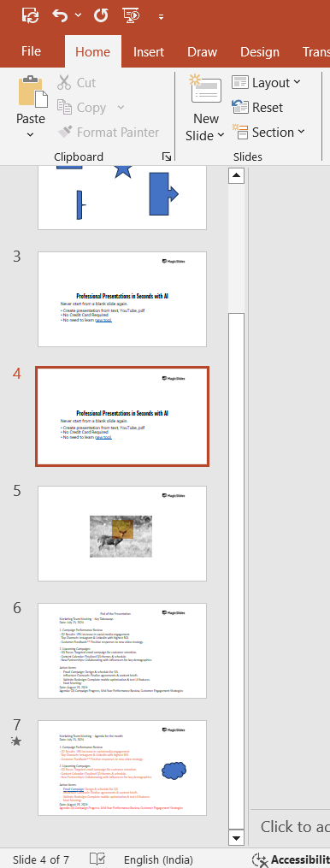Start presentation from beginning icon
330x868 pixels.
131,15
